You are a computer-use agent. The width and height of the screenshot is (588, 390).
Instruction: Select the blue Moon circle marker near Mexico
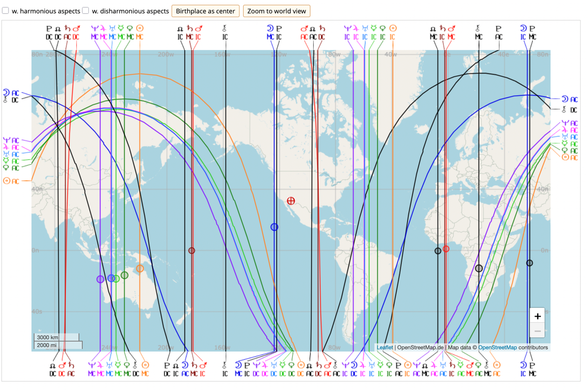tap(274, 227)
